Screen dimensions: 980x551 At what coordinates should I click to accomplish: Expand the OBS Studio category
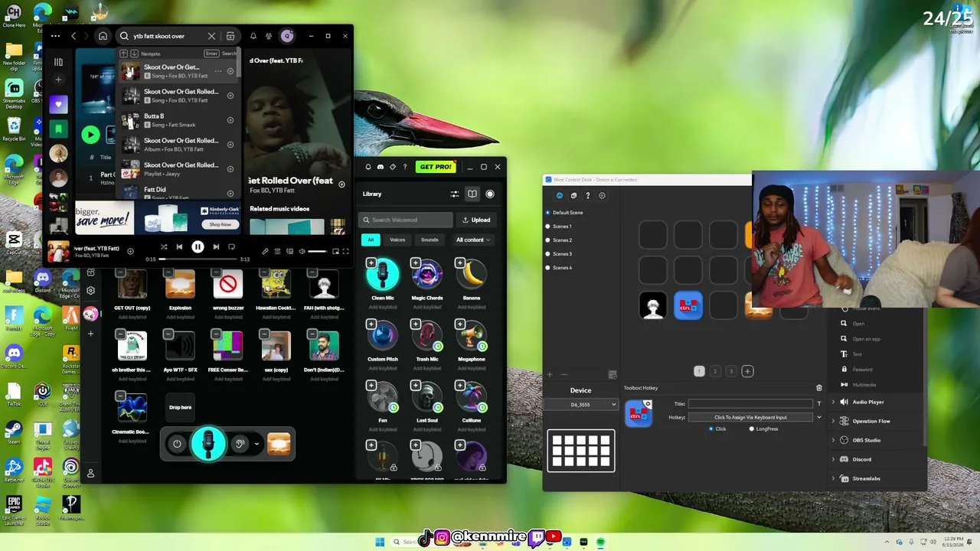point(833,440)
